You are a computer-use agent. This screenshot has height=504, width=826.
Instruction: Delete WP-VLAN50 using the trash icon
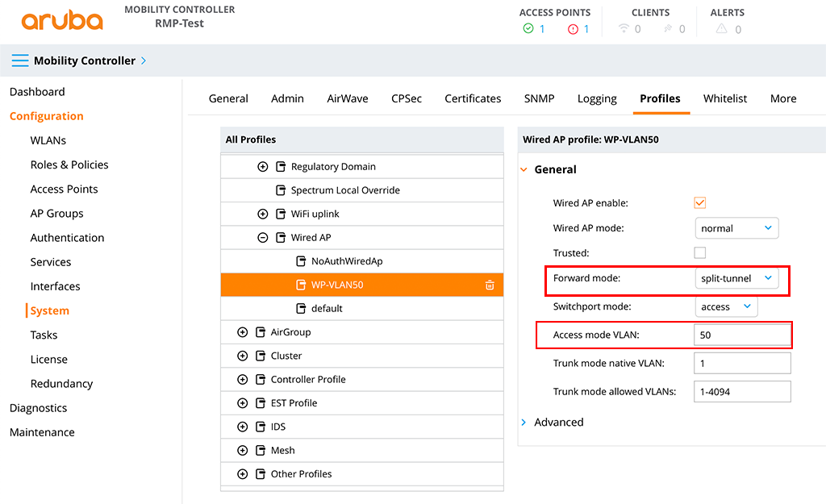pyautogui.click(x=490, y=285)
